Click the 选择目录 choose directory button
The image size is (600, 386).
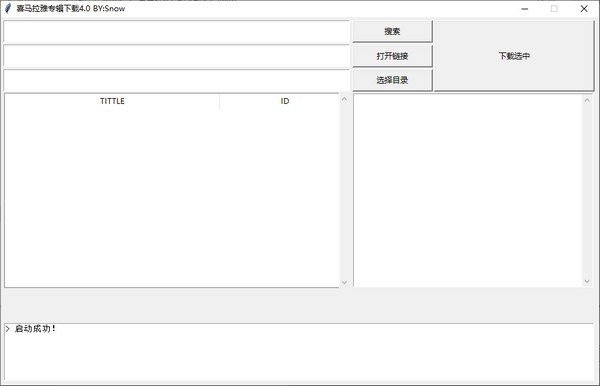(392, 80)
